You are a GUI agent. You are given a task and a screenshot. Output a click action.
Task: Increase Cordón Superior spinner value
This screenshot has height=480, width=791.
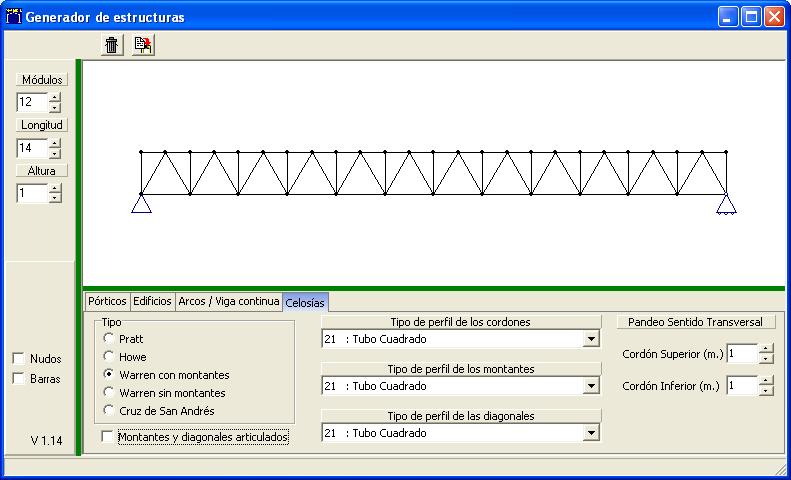766,349
